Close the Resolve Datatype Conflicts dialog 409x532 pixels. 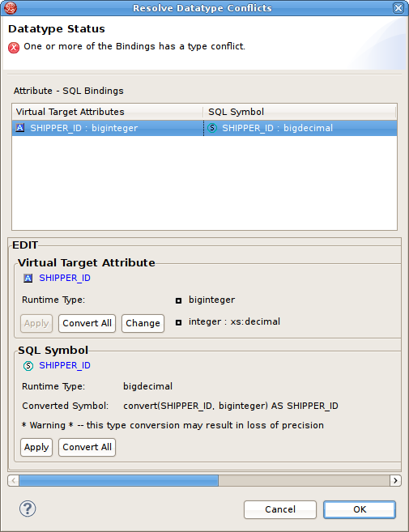[x=398, y=8]
